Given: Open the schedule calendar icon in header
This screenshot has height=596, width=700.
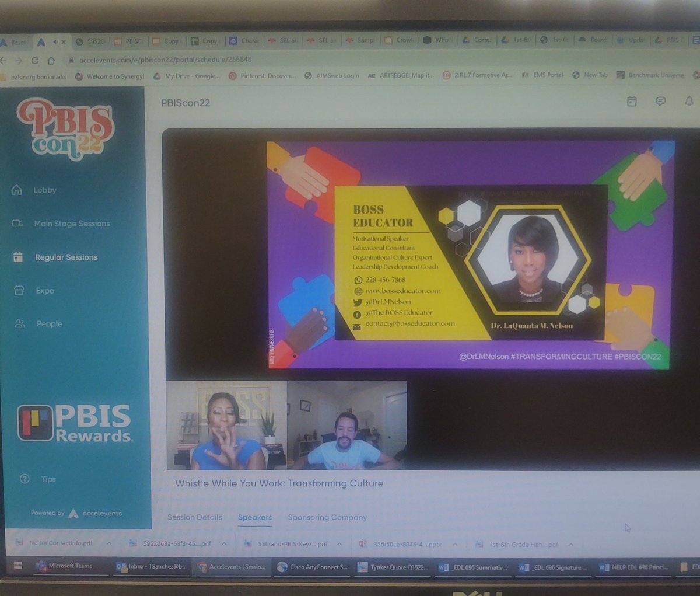Looking at the screenshot, I should (632, 102).
